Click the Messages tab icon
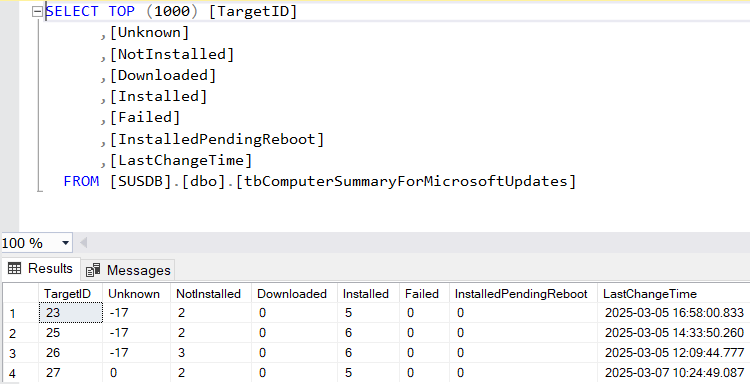Image resolution: width=750 pixels, height=384 pixels. (93, 270)
